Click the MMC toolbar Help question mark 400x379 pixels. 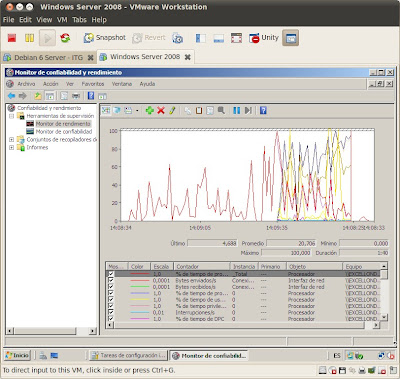coord(91,96)
